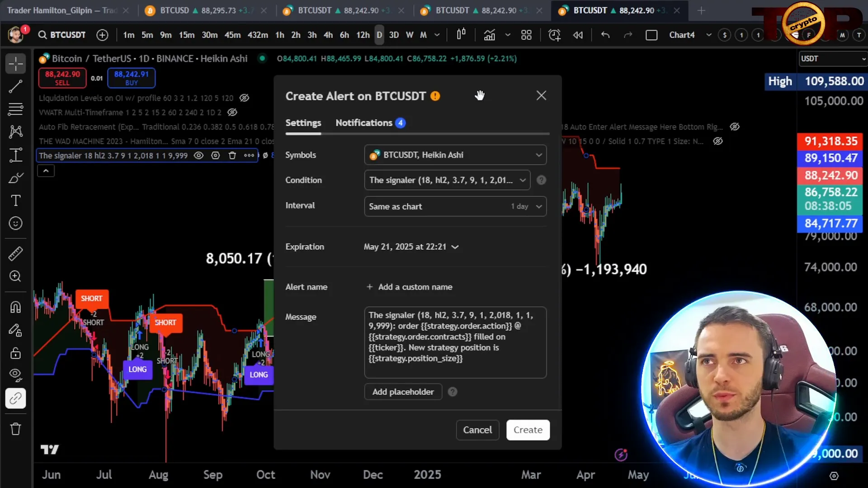
Task: Show the Liquidation Levels indicator
Action: 244,98
